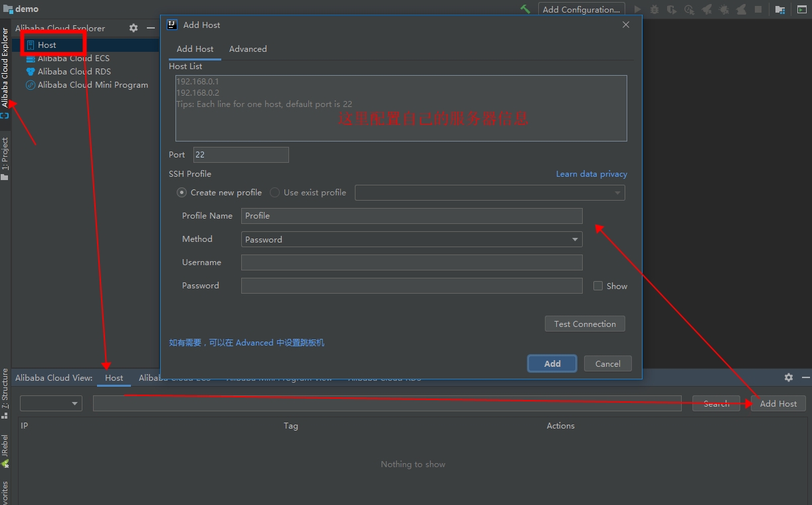The image size is (812, 505).
Task: Switch to the Advanced tab
Action: [x=248, y=49]
